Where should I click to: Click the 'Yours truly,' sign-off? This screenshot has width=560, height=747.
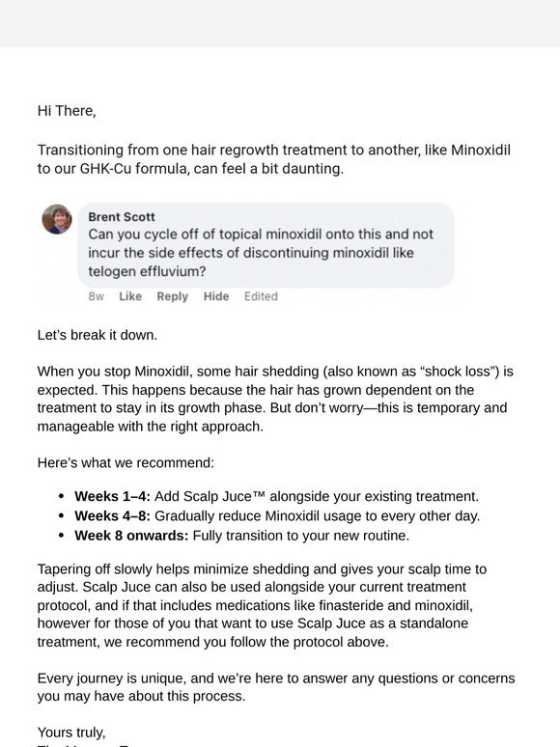click(71, 733)
